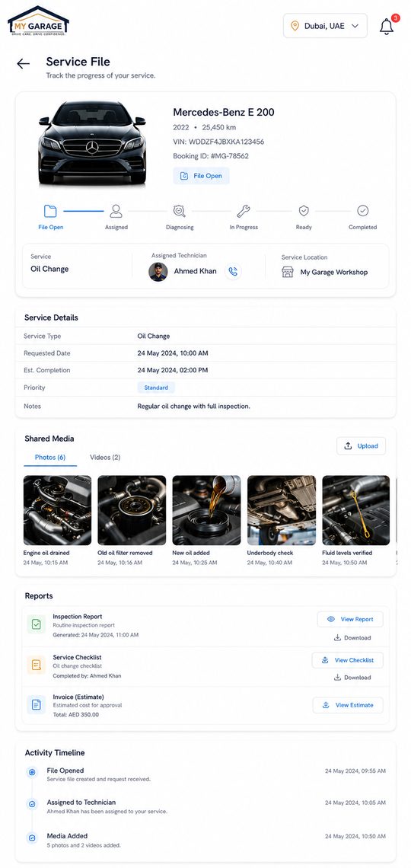Select the Photos (6) tab
The width and height of the screenshot is (411, 868).
[50, 458]
